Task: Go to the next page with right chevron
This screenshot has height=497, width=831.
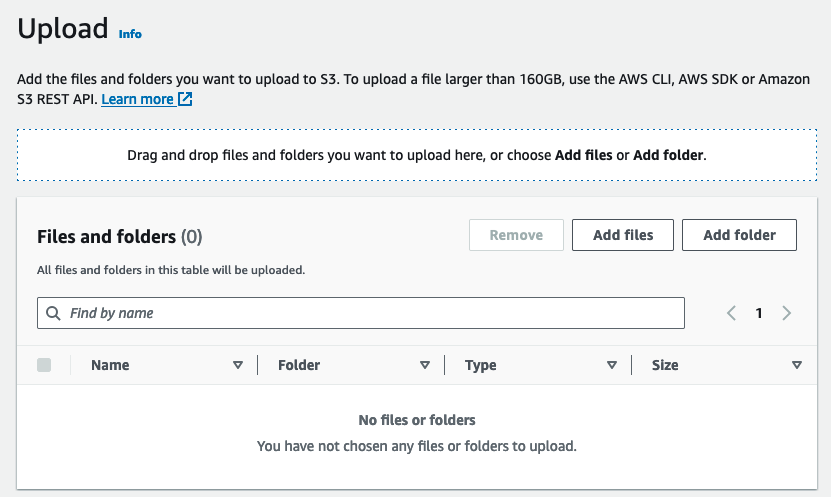Action: click(x=786, y=313)
